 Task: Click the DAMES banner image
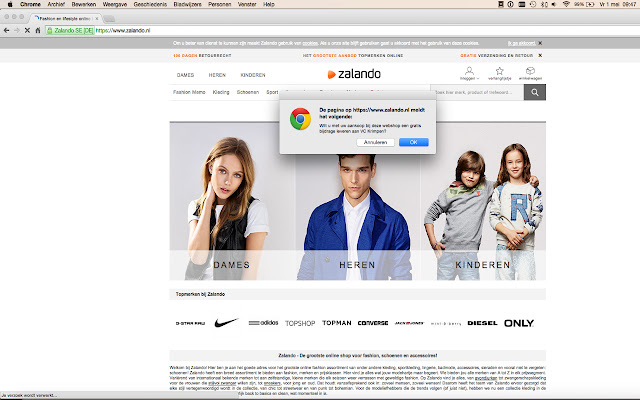(232, 201)
